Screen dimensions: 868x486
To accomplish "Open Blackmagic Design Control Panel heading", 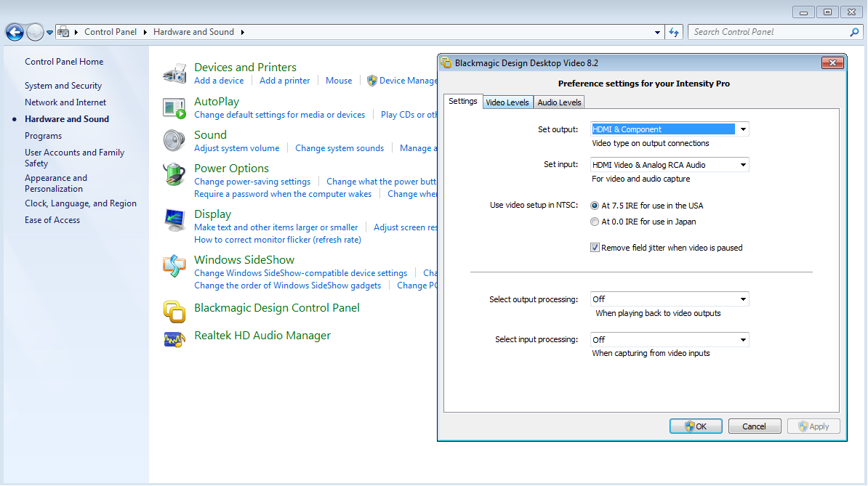I will point(277,308).
